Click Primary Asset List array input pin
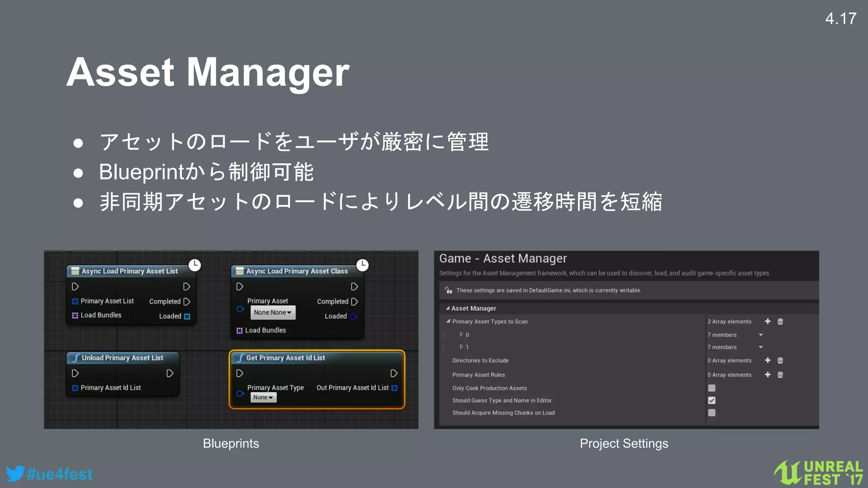 coord(75,301)
